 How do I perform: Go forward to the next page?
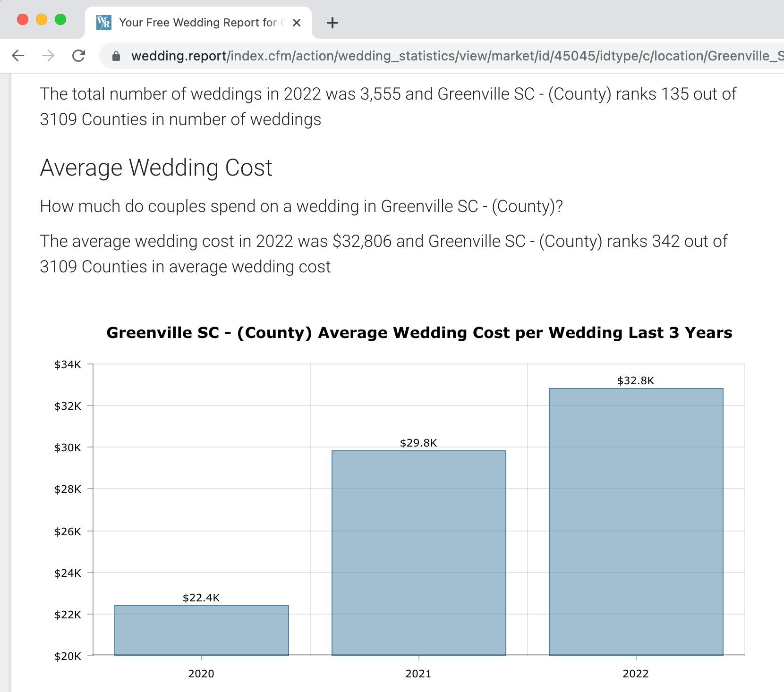click(48, 56)
